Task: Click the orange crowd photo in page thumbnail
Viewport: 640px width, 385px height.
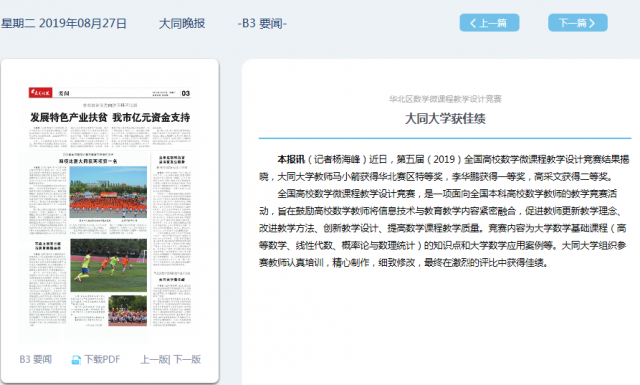Action: 108,192
